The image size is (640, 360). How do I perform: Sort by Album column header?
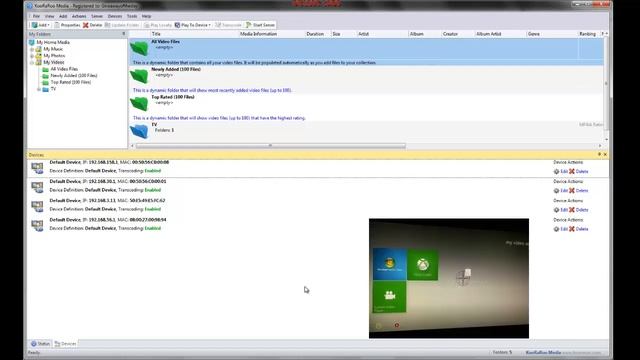coord(417,34)
